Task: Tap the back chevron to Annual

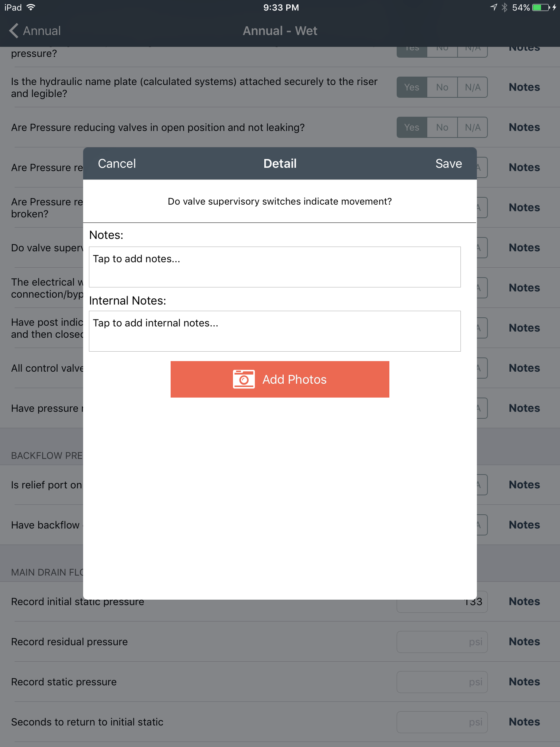Action: pyautogui.click(x=14, y=31)
